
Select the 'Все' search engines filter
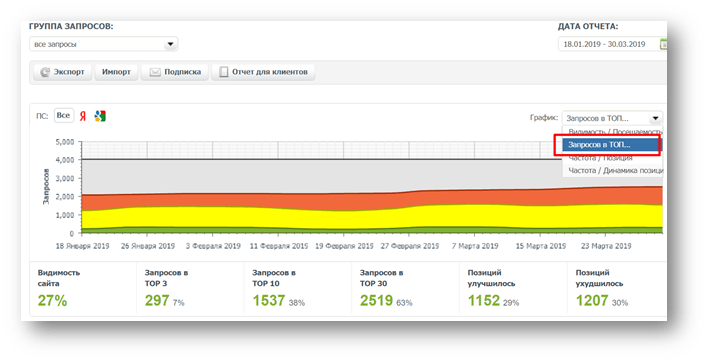tap(63, 116)
